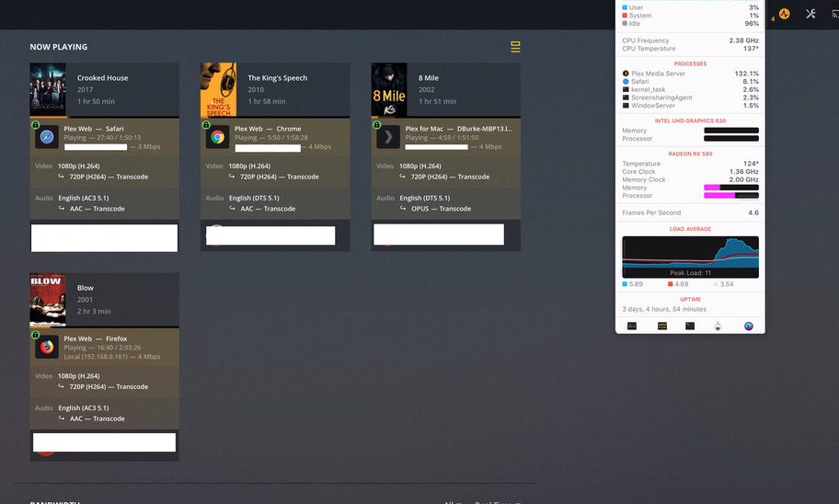Viewport: 839px width, 504px height.
Task: Click the Load Average graph in iStat
Action: click(x=690, y=257)
